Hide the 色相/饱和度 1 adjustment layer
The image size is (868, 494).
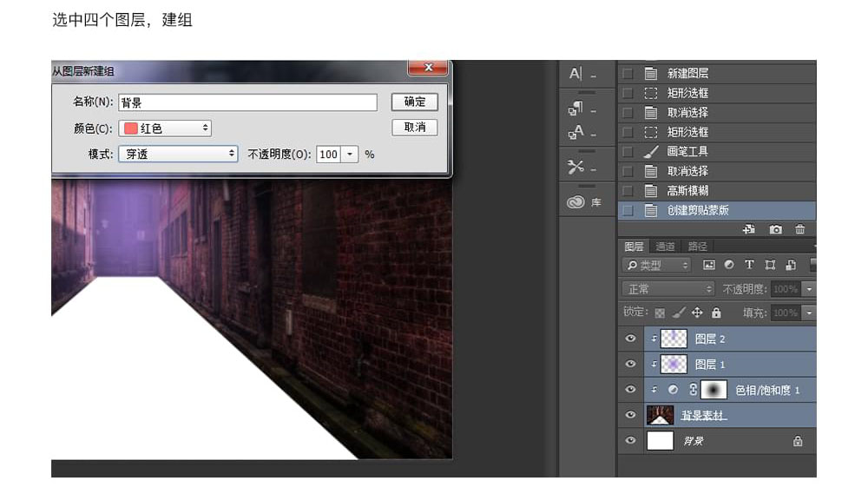(x=630, y=390)
